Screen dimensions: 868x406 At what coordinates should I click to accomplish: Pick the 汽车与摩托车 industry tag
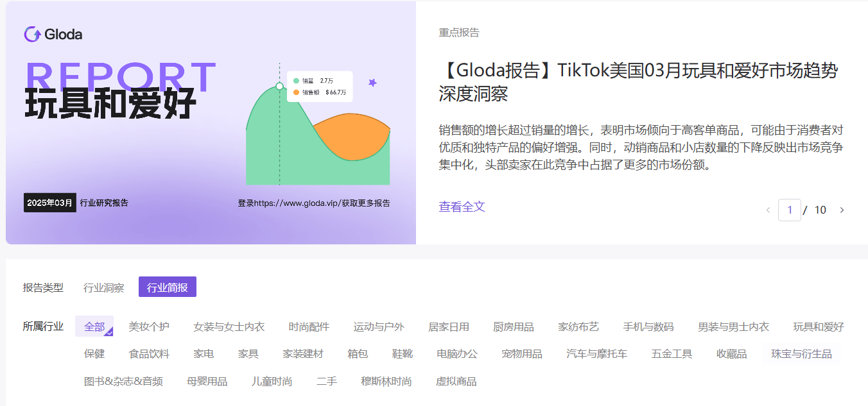coord(597,353)
